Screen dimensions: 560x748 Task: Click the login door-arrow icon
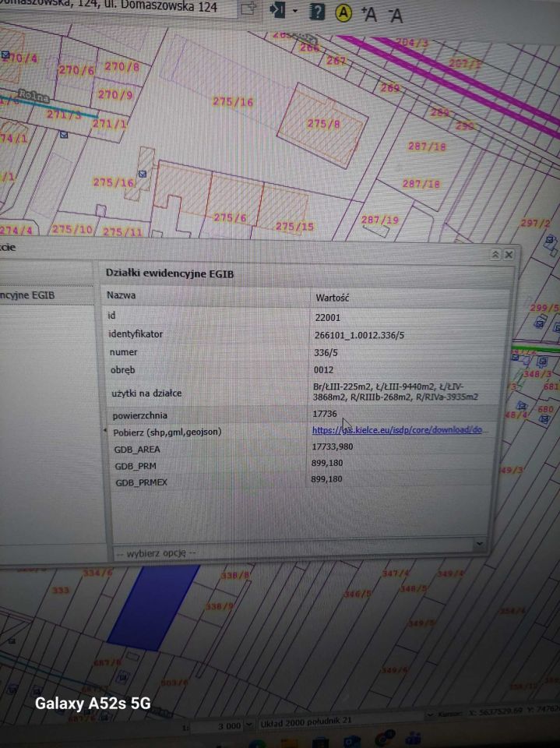click(277, 9)
